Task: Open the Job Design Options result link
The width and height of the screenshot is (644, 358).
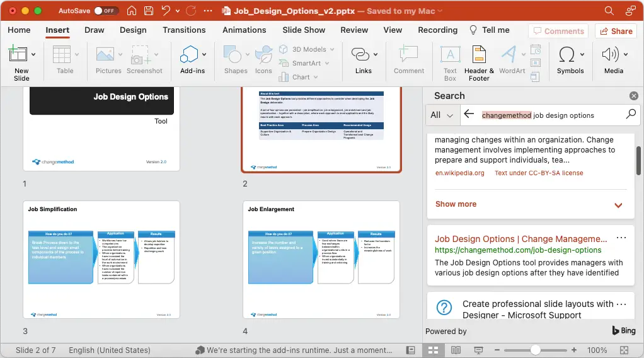Action: pos(520,239)
